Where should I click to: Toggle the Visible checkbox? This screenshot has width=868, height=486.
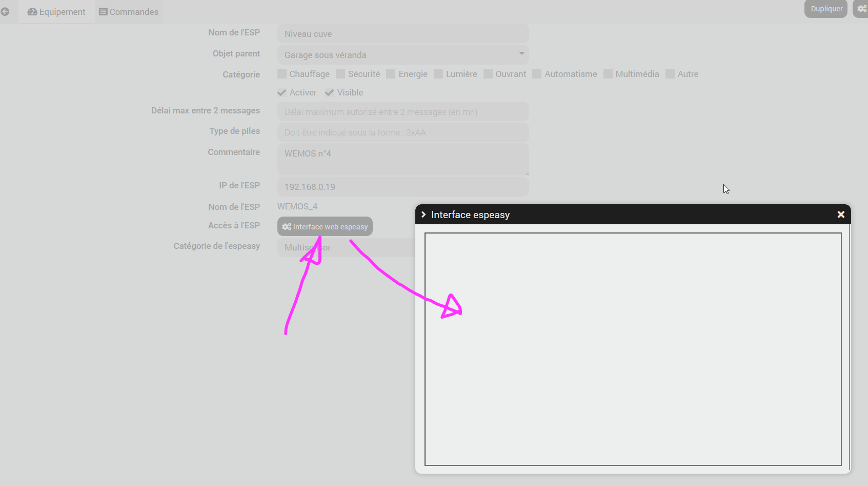point(330,92)
